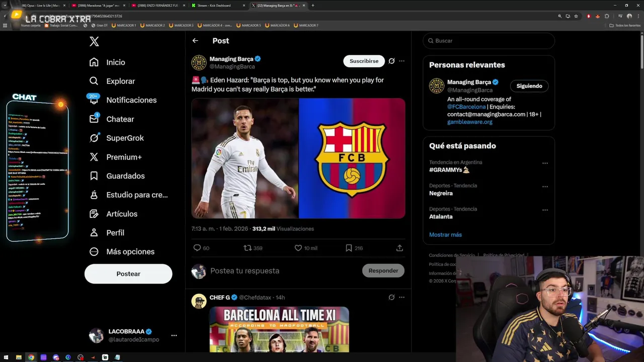644x362 pixels.
Task: Open Estudio para creadores
Action: [128, 195]
